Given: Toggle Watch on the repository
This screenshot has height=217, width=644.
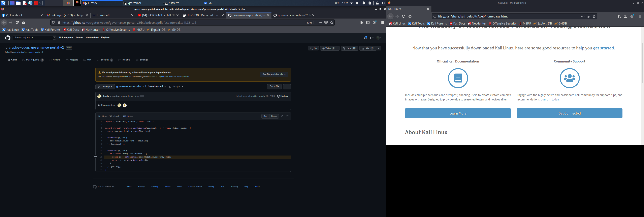Looking at the screenshot, I should (328, 48).
